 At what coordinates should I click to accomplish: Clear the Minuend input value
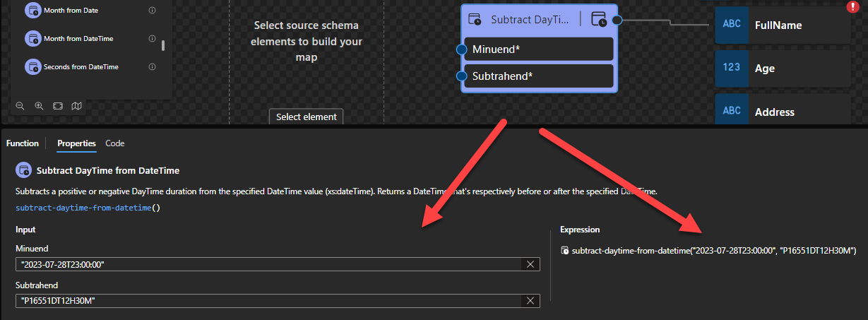click(x=530, y=264)
